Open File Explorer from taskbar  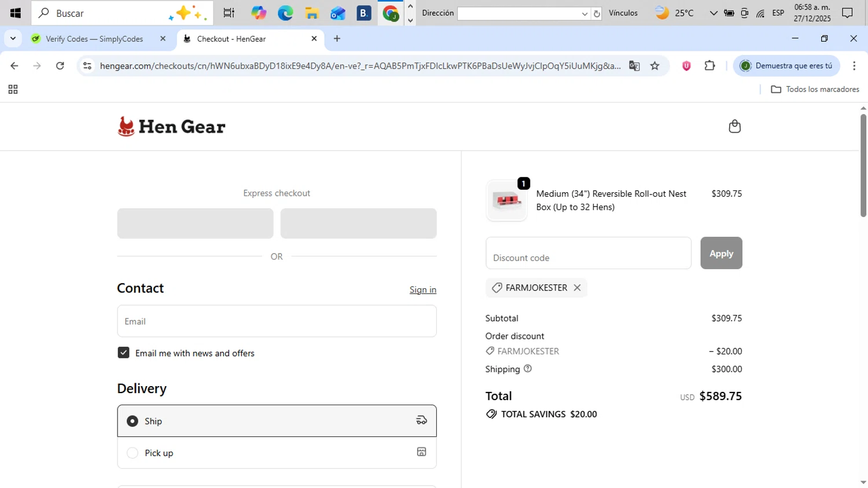[312, 13]
